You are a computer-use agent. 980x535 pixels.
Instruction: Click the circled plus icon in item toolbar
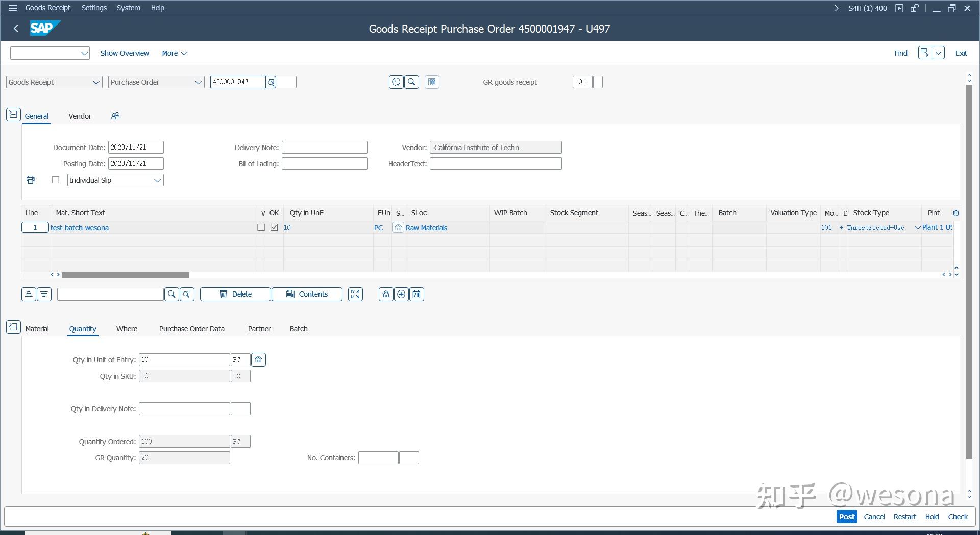coord(402,294)
